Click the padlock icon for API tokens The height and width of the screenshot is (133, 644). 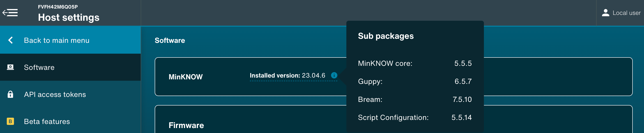tap(10, 94)
